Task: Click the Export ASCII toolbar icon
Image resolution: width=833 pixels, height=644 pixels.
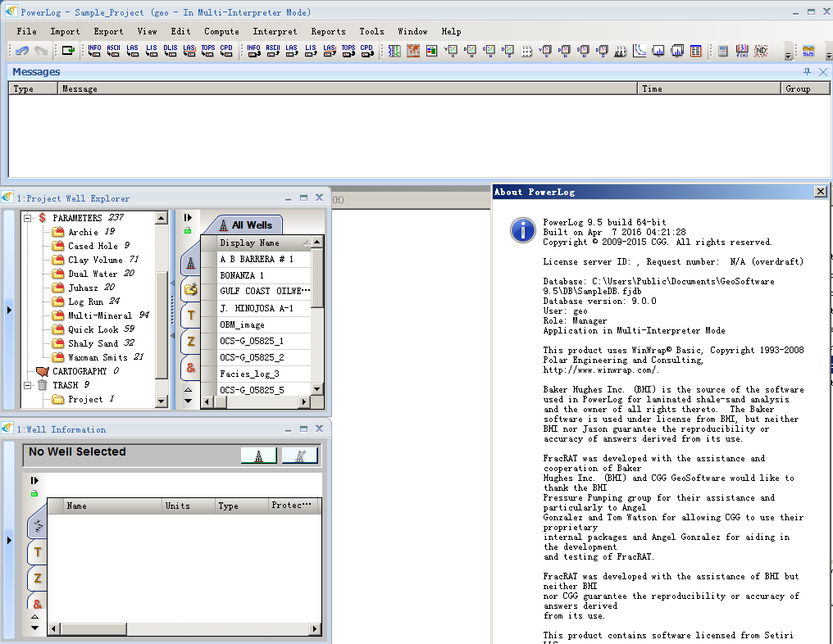Action: point(273,51)
